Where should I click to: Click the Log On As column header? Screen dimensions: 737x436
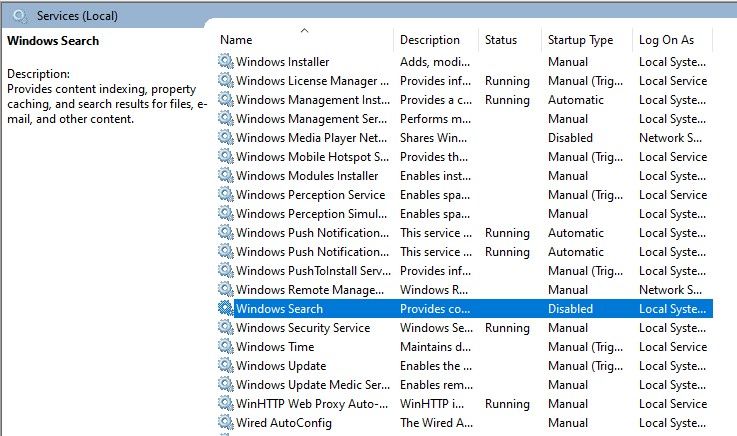pos(666,40)
